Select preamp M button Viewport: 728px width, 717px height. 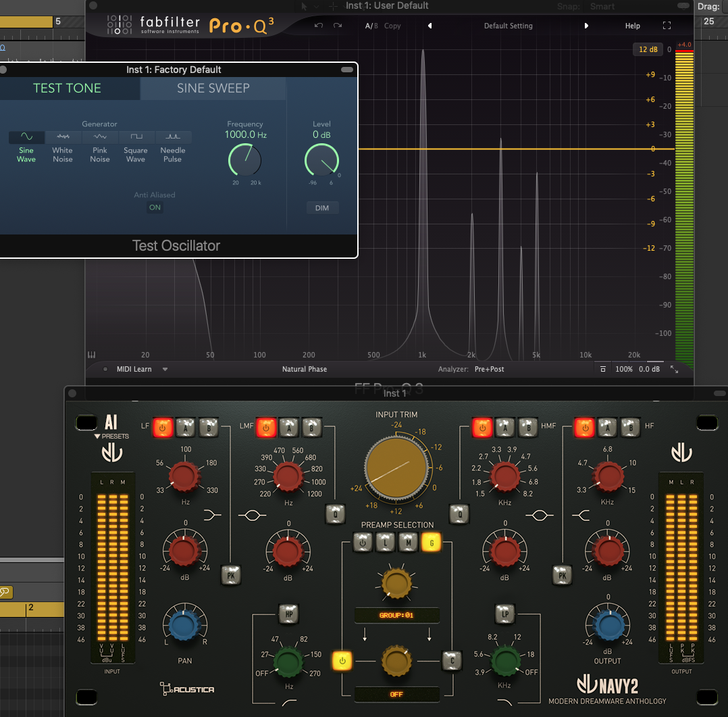pos(409,542)
